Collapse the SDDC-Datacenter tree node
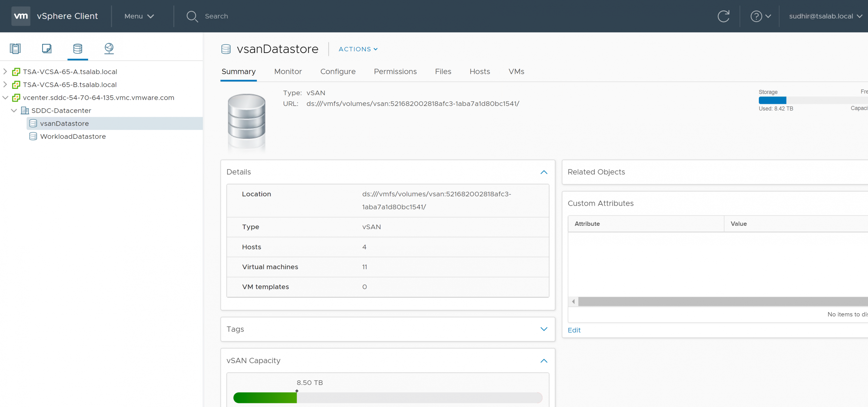 pyautogui.click(x=14, y=111)
